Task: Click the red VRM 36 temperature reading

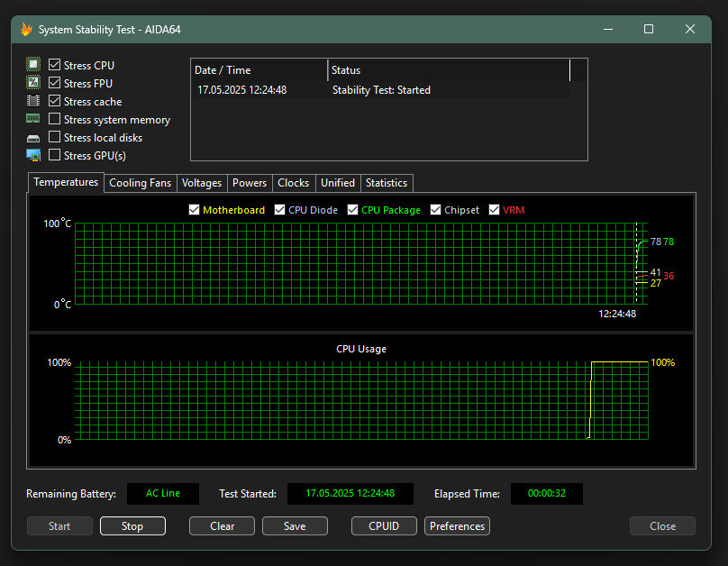Action: tap(669, 276)
